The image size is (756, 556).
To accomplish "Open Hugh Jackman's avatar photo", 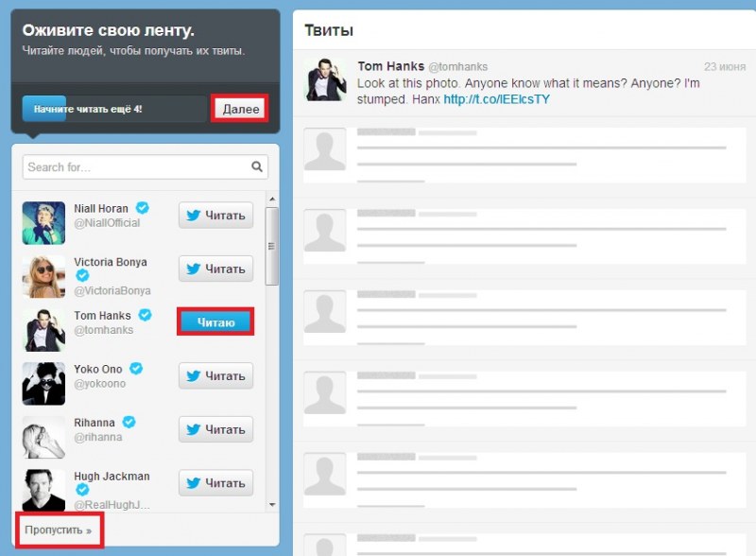I will coord(43,491).
